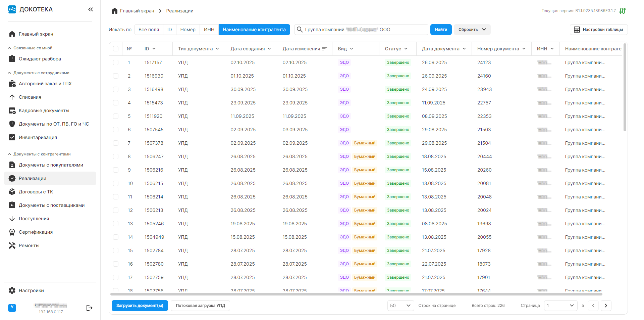Screen dimensions: 644x320
Task: Open Сертификация in the sidebar
Action: 36,232
